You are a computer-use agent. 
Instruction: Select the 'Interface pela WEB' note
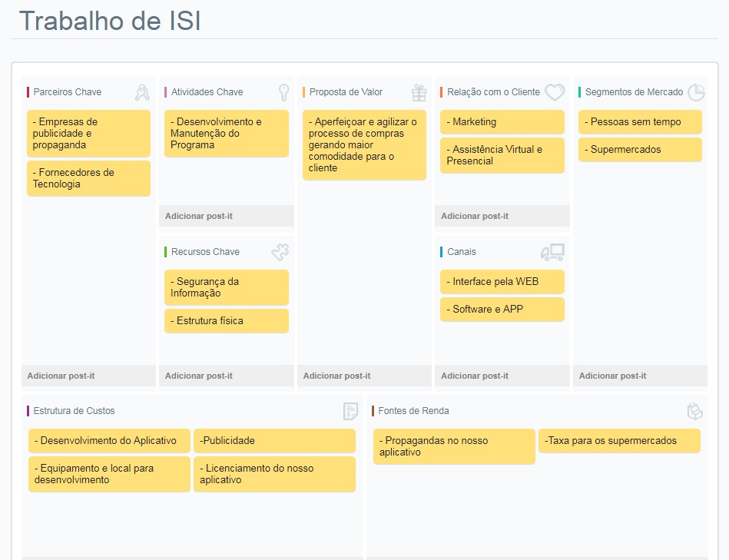[x=502, y=282]
